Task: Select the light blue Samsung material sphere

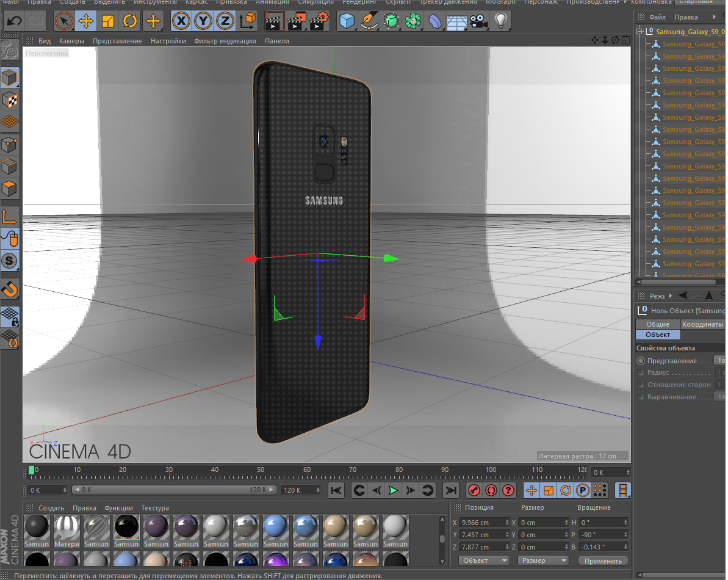Action: click(x=276, y=527)
